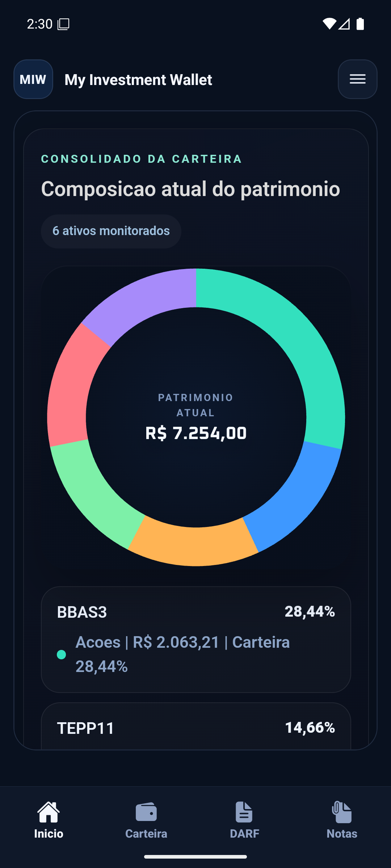Open the TEPP11 asset card
Viewport: 391px width, 868px height.
tap(196, 727)
